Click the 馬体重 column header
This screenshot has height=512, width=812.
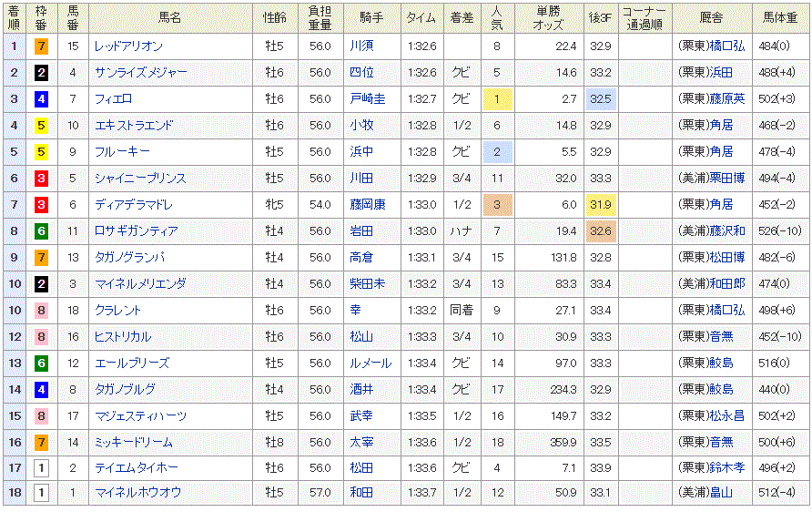[780, 18]
